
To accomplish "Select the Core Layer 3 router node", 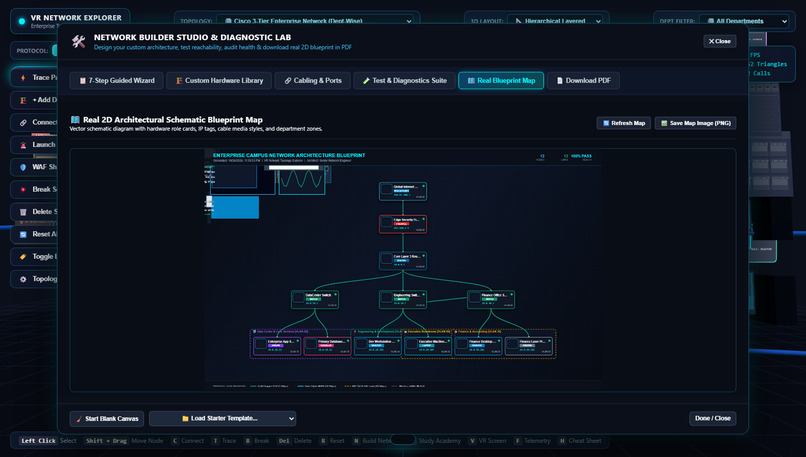I will (402, 261).
